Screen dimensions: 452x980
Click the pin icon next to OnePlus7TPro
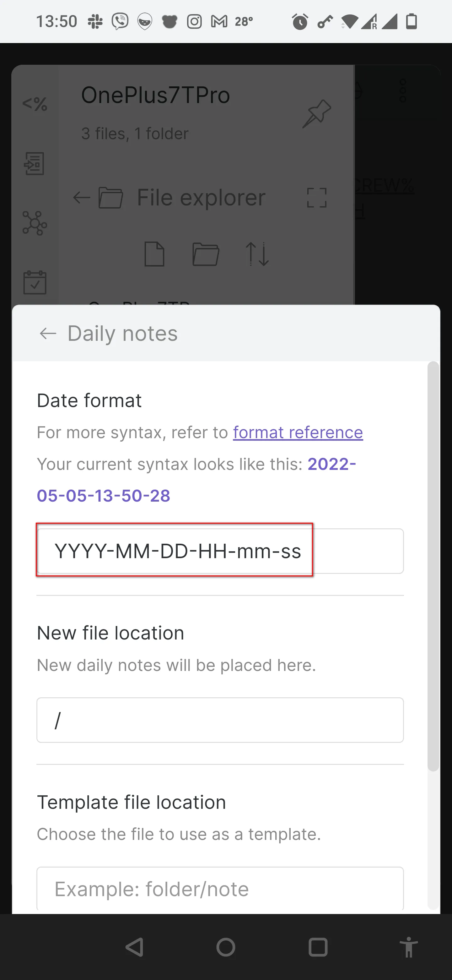pyautogui.click(x=316, y=113)
